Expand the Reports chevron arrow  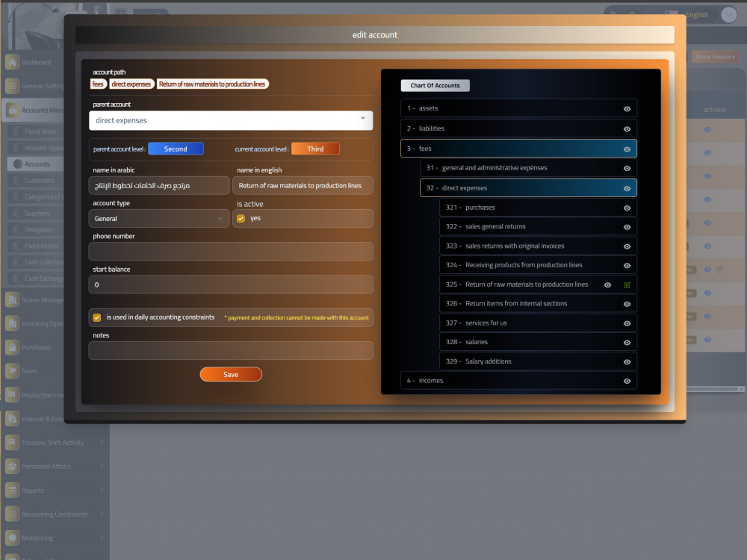coord(102,491)
